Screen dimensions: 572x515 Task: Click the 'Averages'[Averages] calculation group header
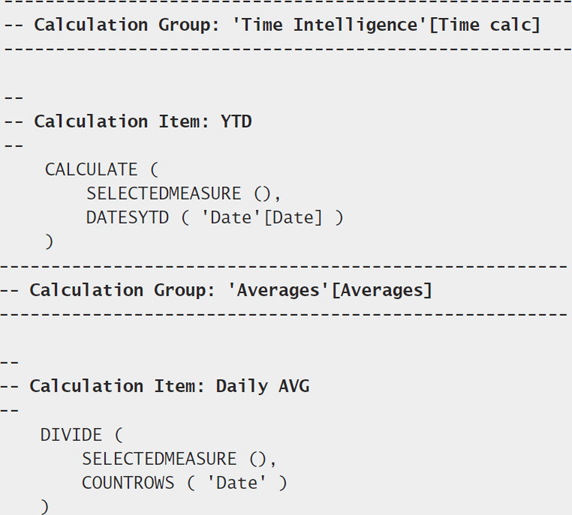click(x=216, y=290)
